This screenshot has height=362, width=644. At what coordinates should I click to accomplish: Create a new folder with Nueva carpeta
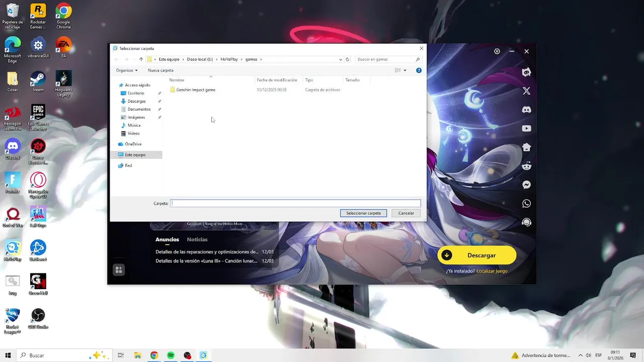click(x=160, y=70)
